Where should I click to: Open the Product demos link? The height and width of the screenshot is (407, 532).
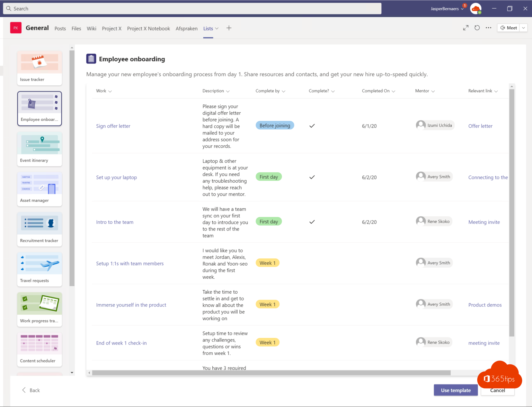coord(485,305)
